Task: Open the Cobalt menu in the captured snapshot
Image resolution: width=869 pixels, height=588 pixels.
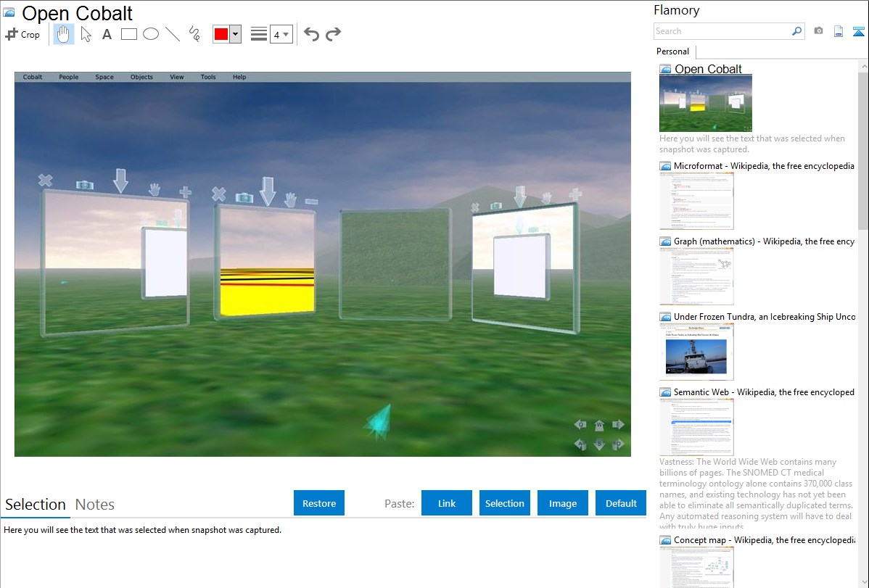Action: (x=33, y=77)
